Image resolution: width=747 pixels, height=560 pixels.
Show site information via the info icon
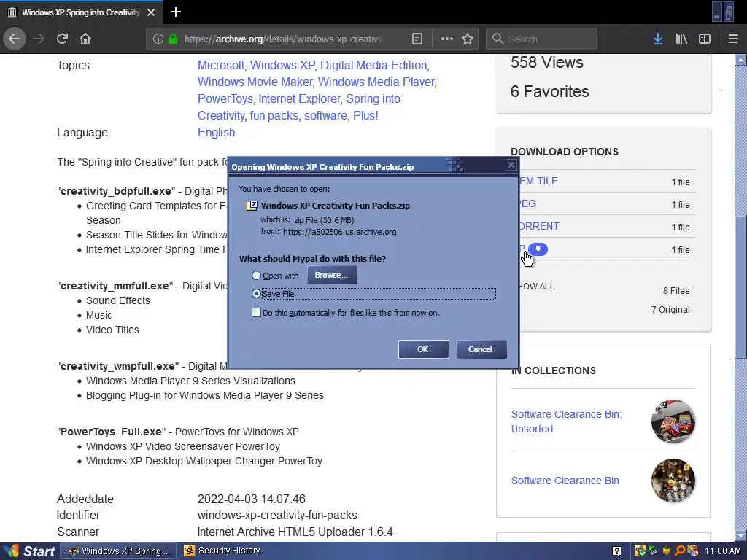(158, 39)
